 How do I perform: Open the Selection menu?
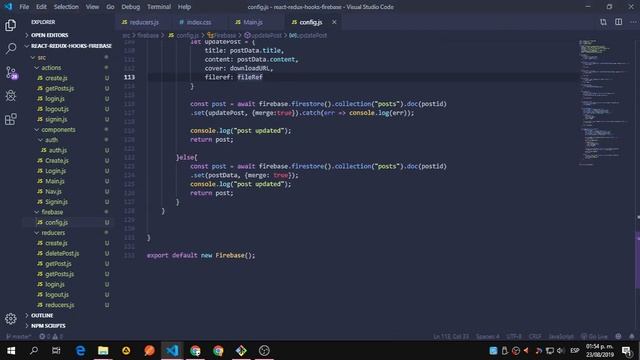click(66, 7)
